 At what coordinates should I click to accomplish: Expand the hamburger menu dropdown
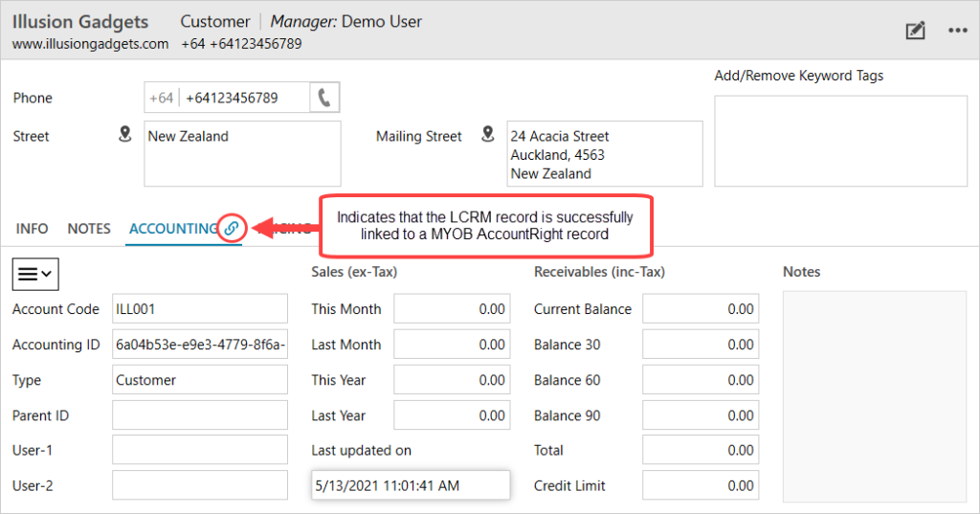coord(34,274)
